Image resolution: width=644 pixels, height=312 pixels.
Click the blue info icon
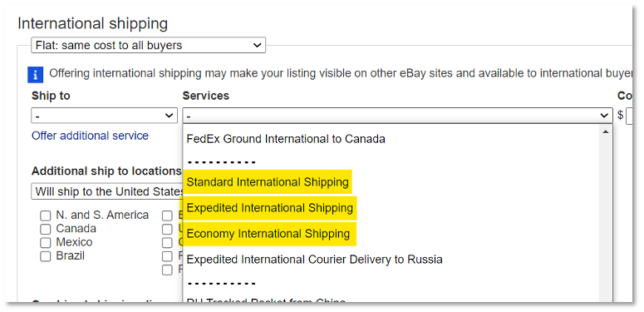(36, 75)
